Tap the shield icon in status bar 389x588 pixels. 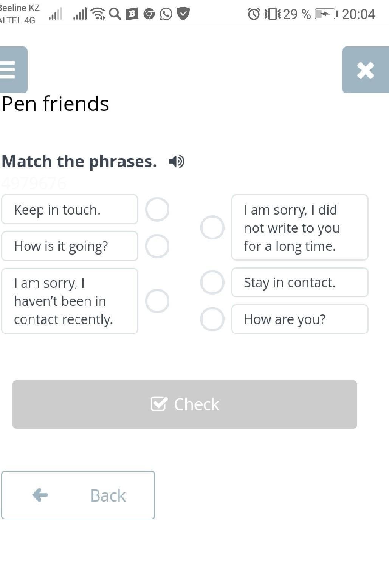183,14
